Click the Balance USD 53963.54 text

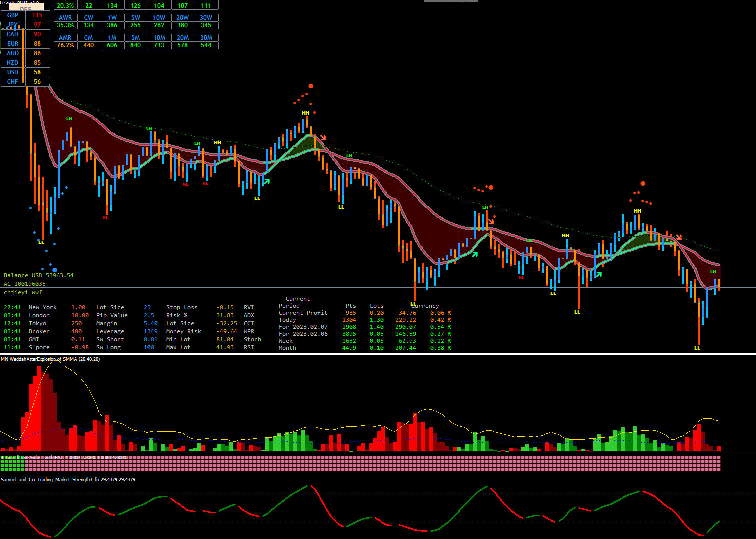39,275
